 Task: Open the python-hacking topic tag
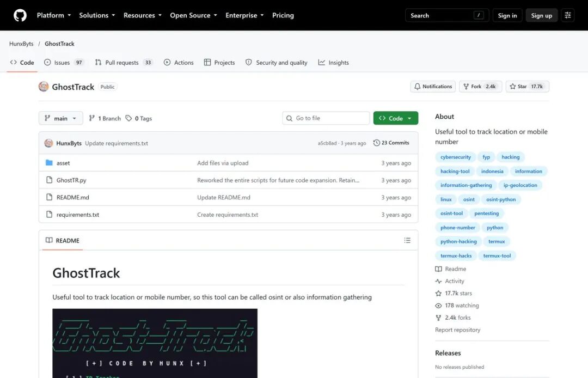[x=458, y=241]
